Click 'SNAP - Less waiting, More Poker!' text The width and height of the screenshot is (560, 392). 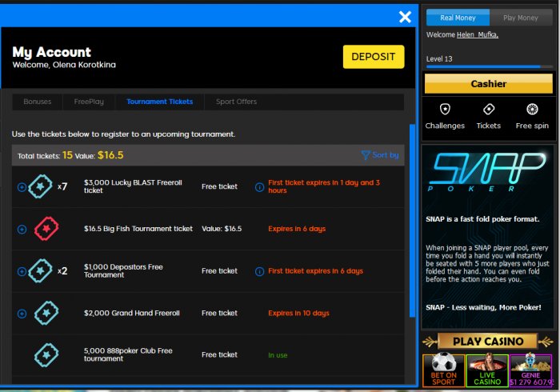tap(483, 307)
